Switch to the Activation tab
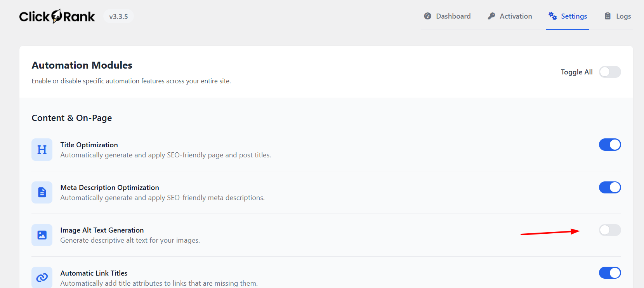Screen dimensions: 644x288 (x=516, y=16)
